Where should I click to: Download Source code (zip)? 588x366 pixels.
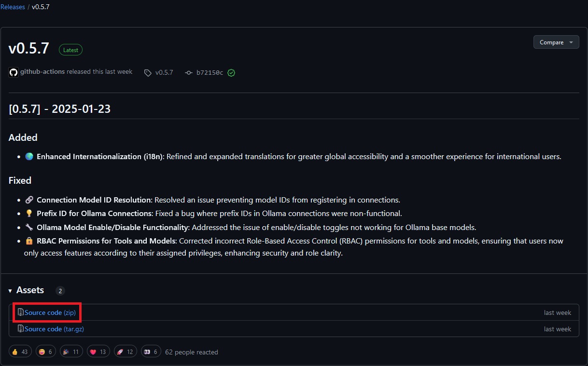point(50,312)
